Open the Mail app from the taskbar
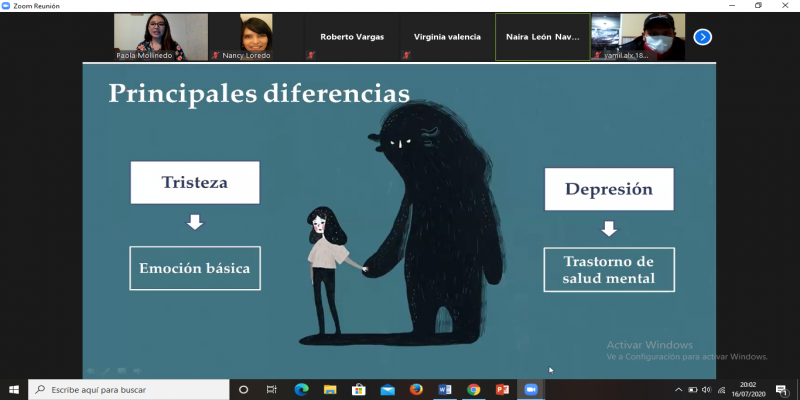800x400 pixels. (388, 390)
